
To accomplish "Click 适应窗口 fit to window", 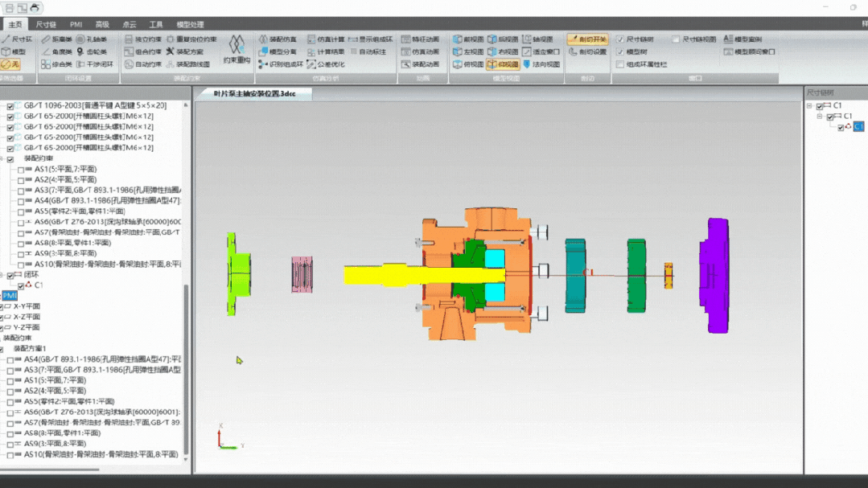I will tap(541, 51).
